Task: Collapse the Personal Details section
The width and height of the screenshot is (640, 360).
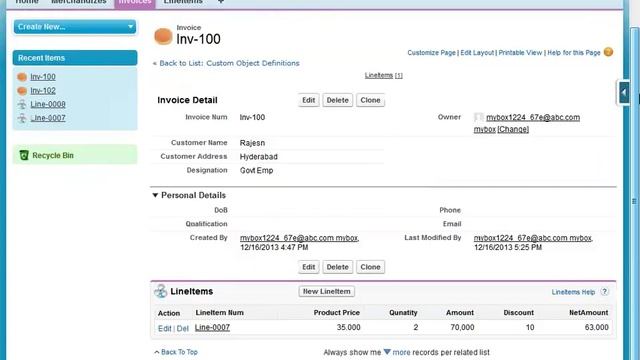Action: point(155,196)
